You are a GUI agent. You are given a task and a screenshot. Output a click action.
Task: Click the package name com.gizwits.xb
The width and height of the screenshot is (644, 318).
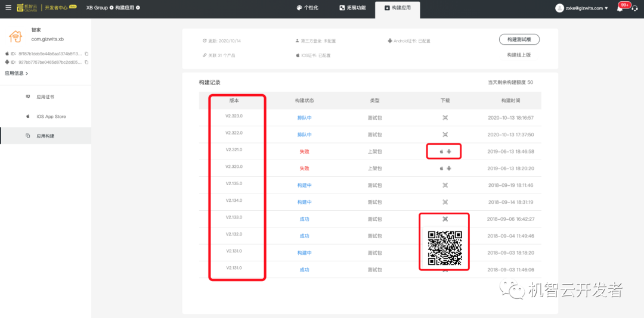tap(48, 39)
